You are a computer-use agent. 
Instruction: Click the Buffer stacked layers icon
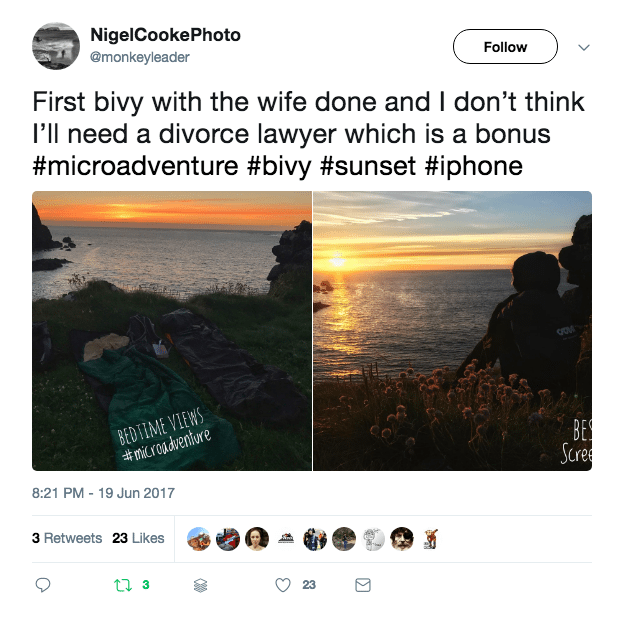[x=200, y=585]
